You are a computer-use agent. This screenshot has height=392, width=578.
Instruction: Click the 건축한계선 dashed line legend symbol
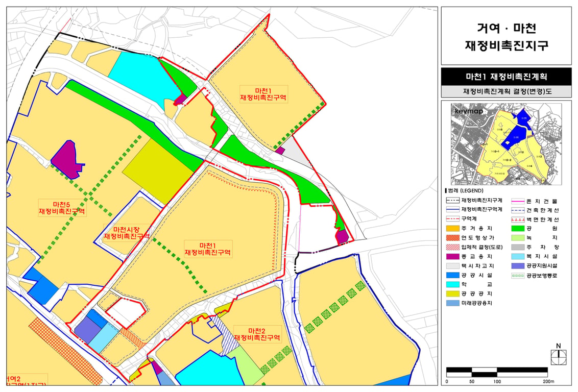(x=518, y=210)
